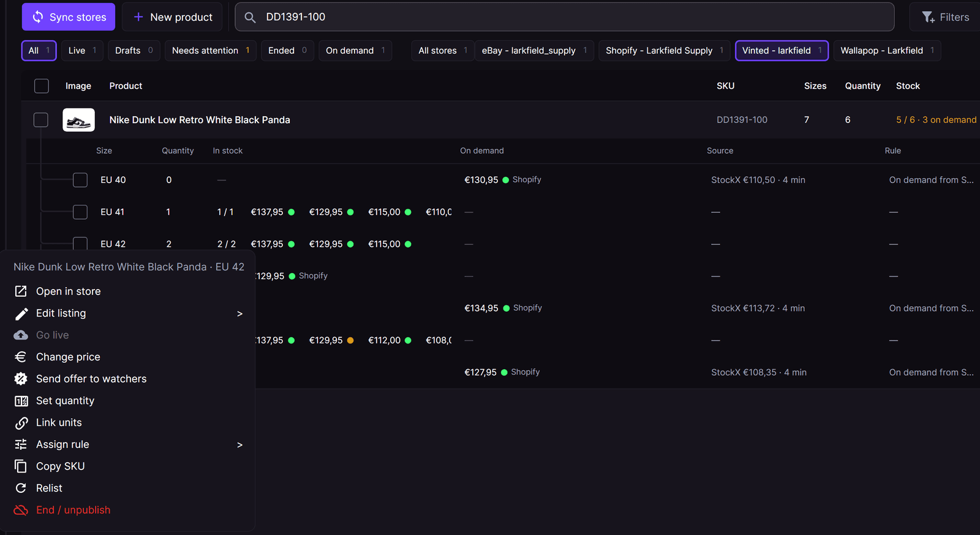Click the green status dot beside EU 42 €115,00
Screen dimensions: 980x535
[x=408, y=244]
